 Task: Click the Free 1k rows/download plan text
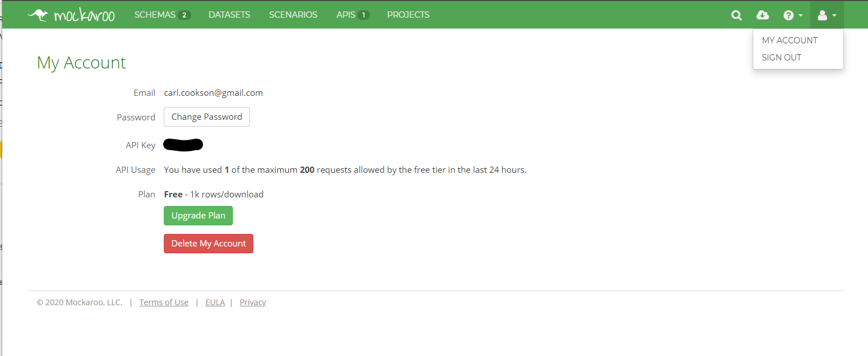pos(213,194)
